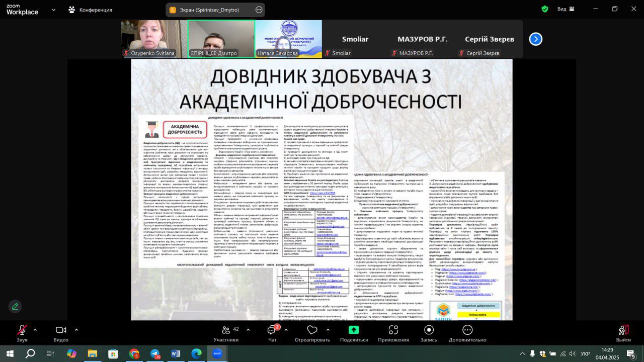Start recording with the Запись button

coord(429,330)
